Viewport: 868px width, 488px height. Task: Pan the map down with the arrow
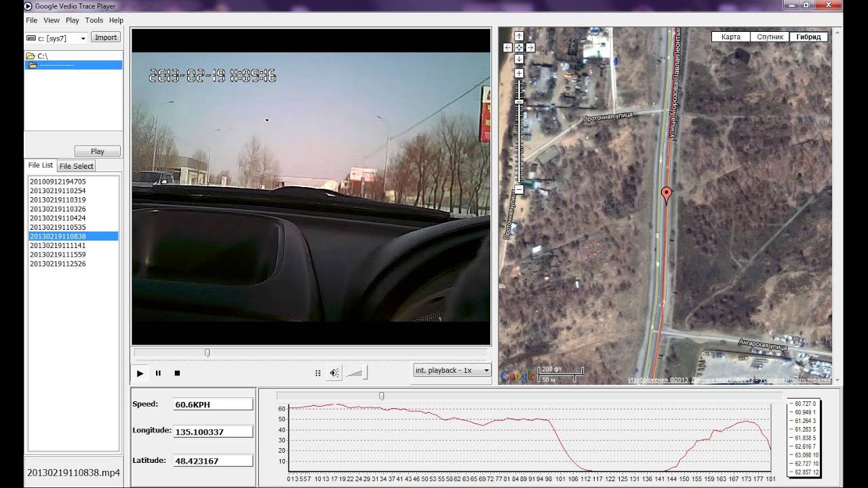click(x=519, y=59)
